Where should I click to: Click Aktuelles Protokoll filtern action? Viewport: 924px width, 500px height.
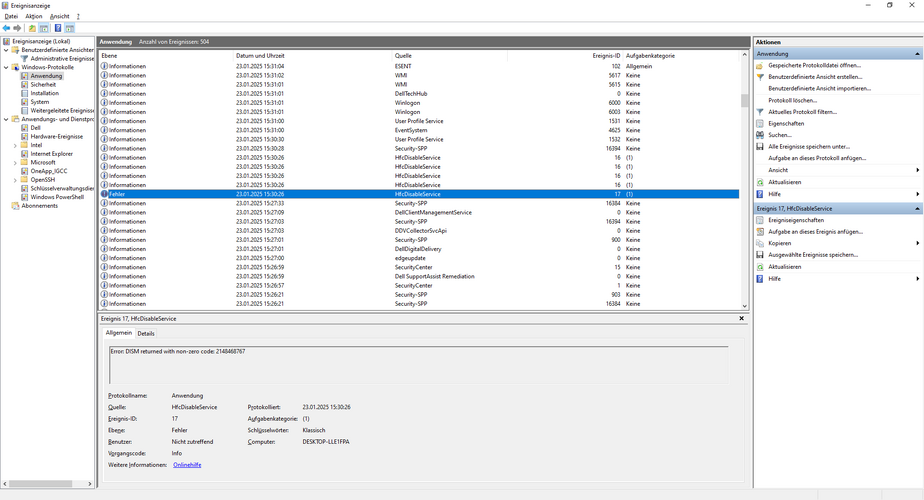coord(802,112)
